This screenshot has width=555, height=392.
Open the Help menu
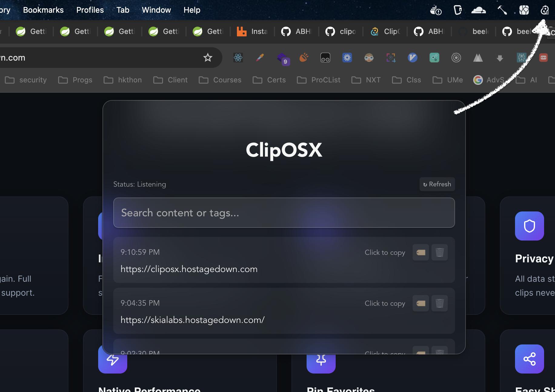(x=192, y=10)
